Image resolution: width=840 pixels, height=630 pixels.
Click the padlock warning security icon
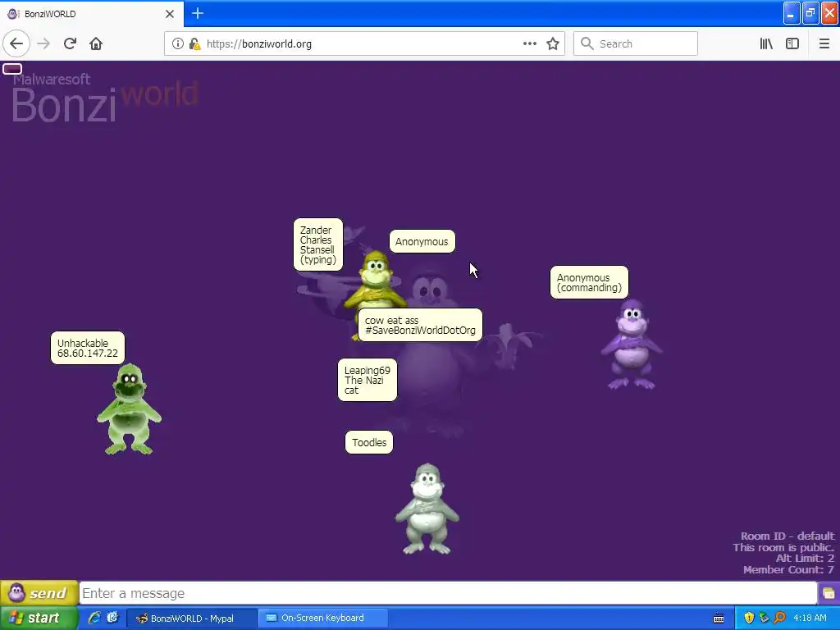pos(195,43)
